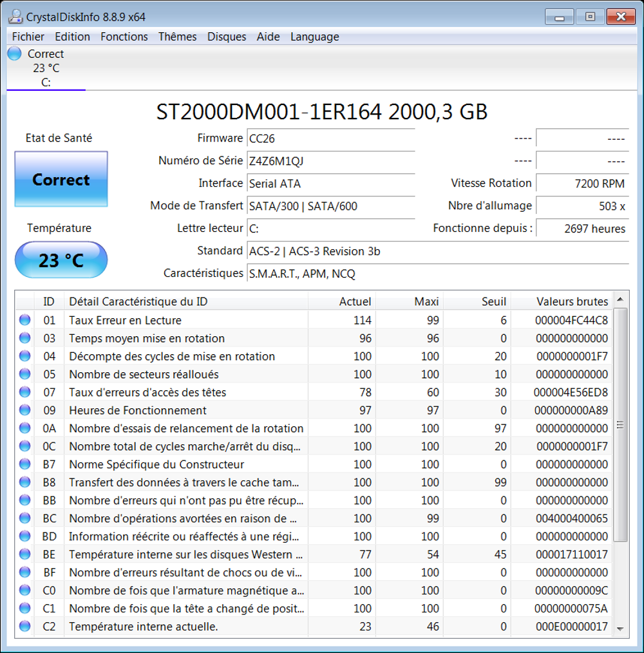Click status orb for Taux d'erreurs d'accès des têtes
This screenshot has height=653, width=644.
25,392
